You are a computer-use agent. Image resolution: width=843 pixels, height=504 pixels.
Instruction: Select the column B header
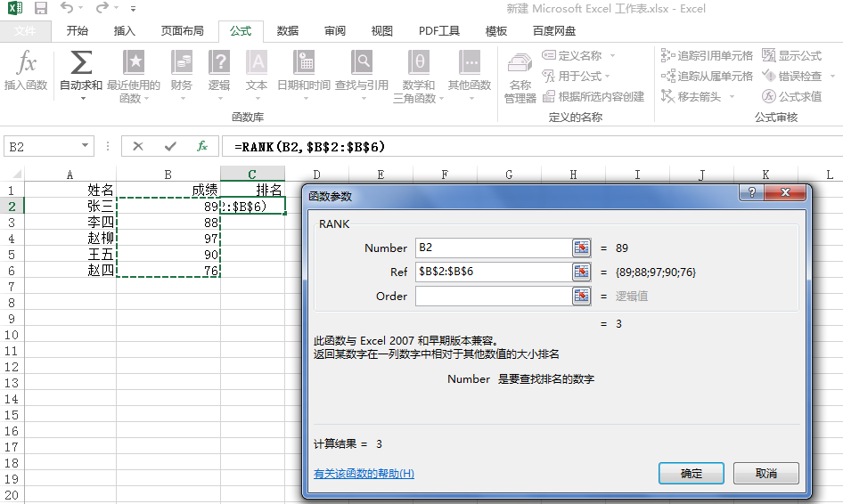[x=168, y=175]
